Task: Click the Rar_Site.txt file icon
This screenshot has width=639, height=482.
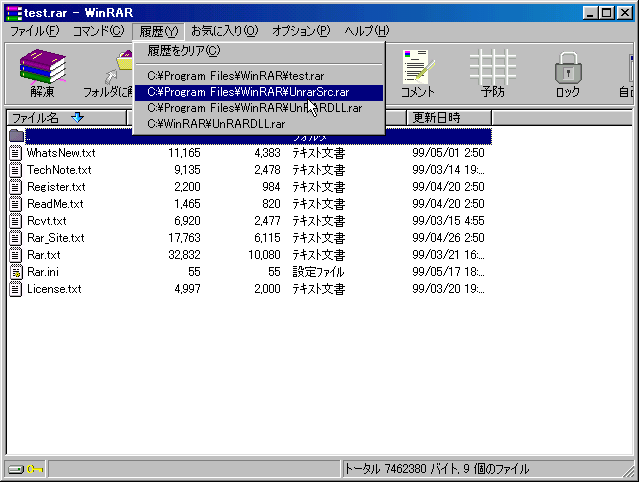Action: point(15,238)
